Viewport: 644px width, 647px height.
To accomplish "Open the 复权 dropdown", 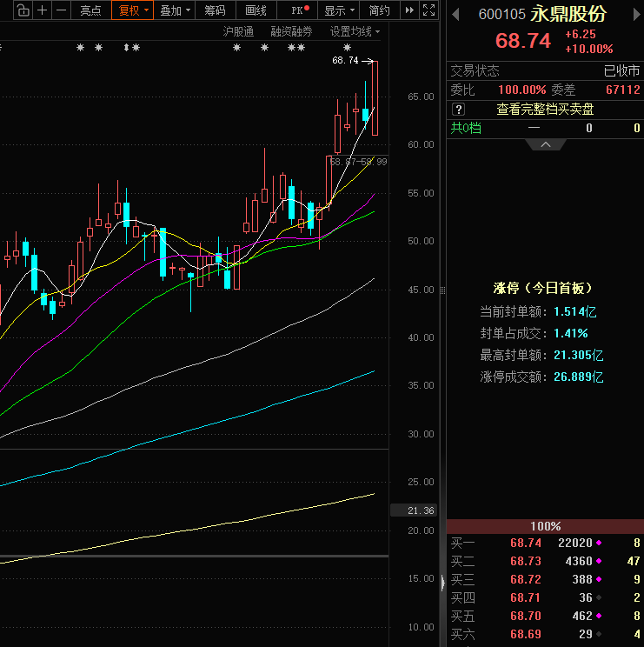I will [133, 10].
